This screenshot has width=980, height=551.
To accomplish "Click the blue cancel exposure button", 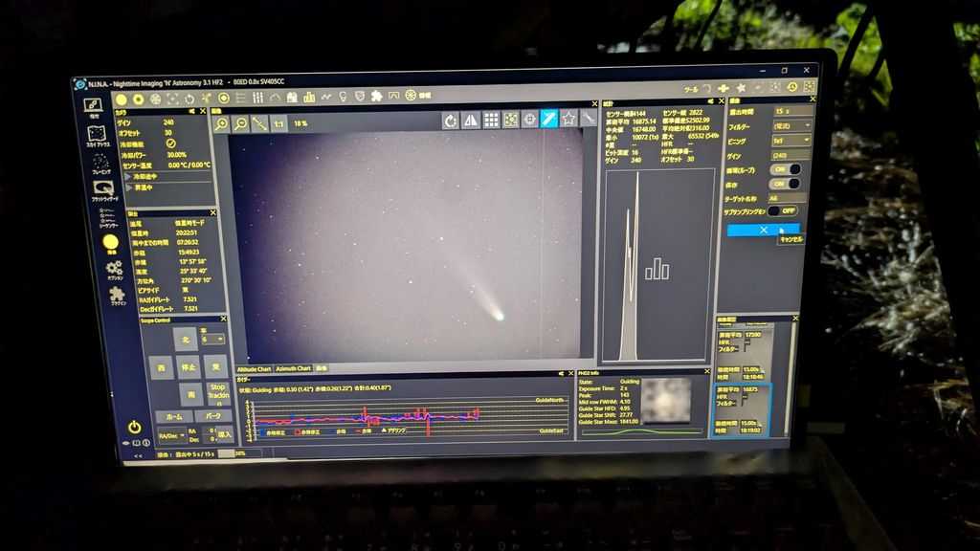I will click(763, 231).
